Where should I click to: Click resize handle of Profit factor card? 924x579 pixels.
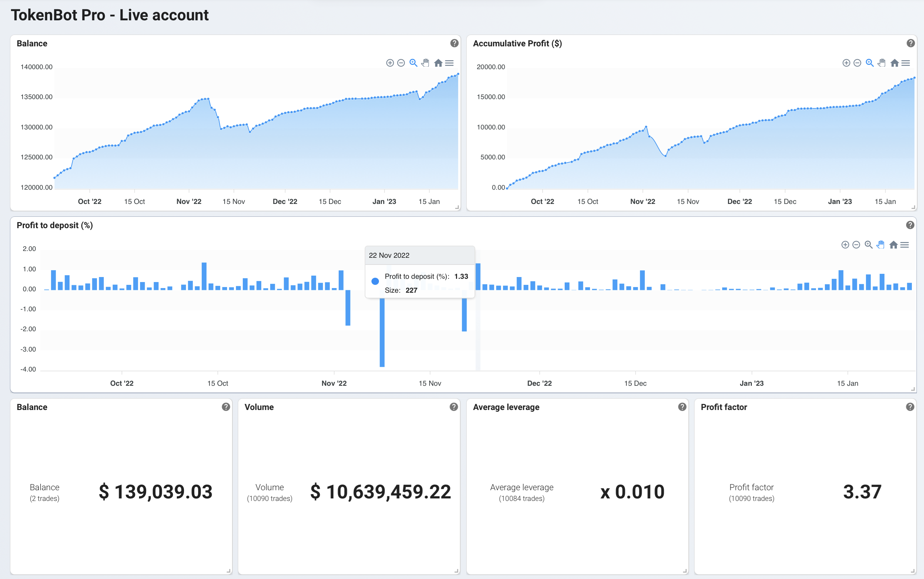[x=913, y=571]
